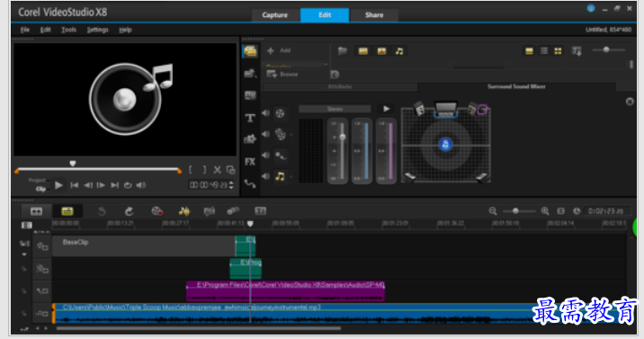Mute the music track speaker in mixer
The image size is (644, 339).
[265, 176]
